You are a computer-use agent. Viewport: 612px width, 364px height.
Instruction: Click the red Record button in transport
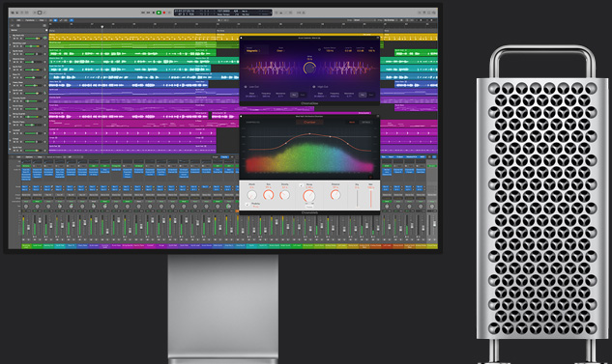click(x=164, y=13)
